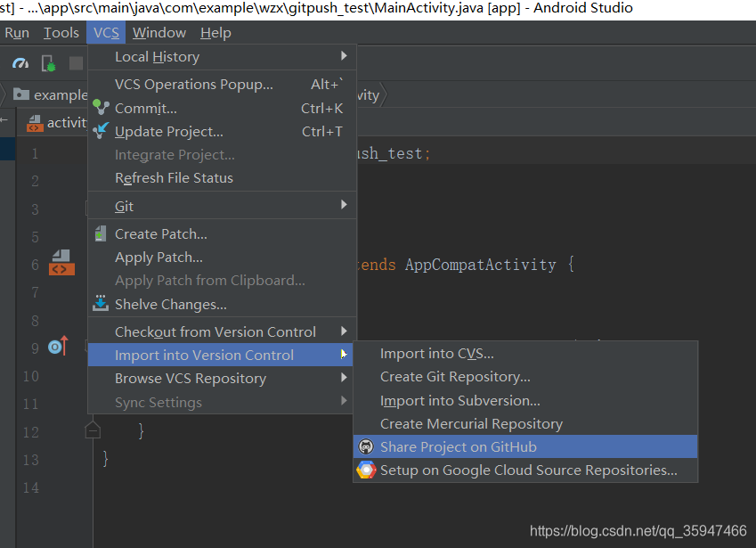Click the Attach Debugger to Android Process icon
The image size is (756, 548).
(47, 63)
